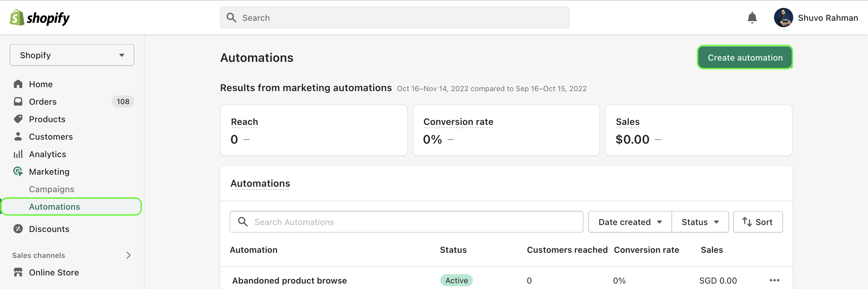
Task: Click the Shopify logo
Action: (39, 17)
